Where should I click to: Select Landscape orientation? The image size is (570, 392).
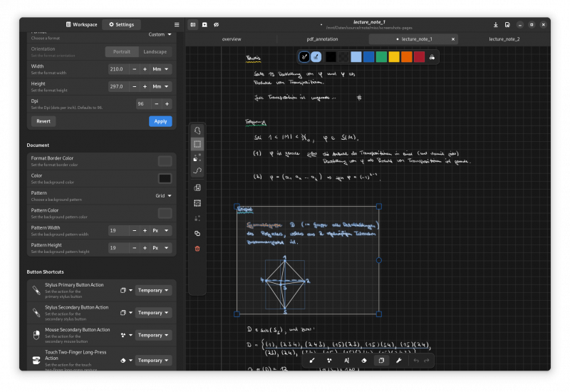click(155, 51)
